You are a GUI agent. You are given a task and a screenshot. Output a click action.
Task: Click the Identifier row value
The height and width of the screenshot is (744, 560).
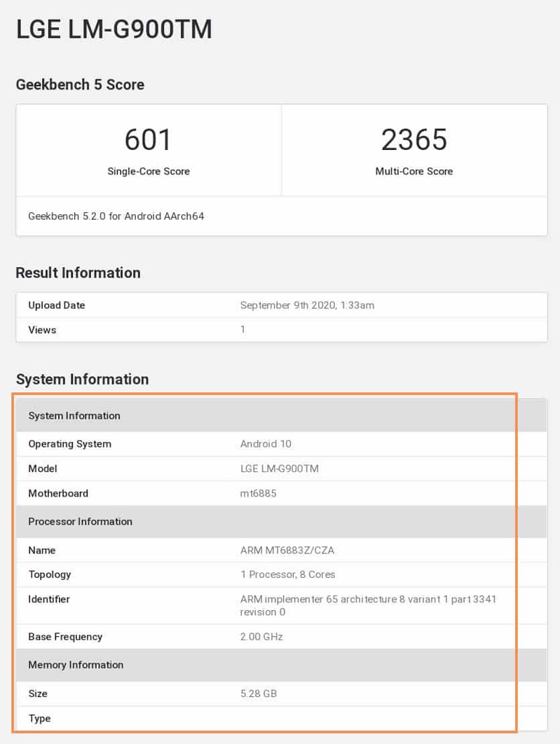[x=367, y=605]
